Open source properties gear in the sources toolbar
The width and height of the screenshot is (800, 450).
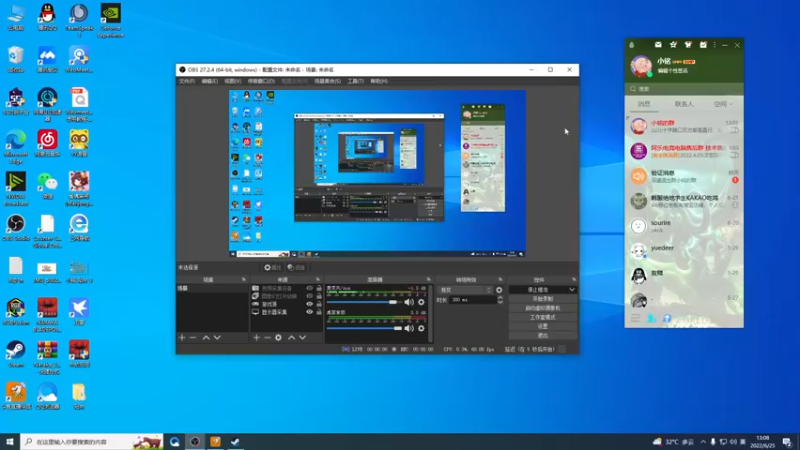click(x=279, y=337)
